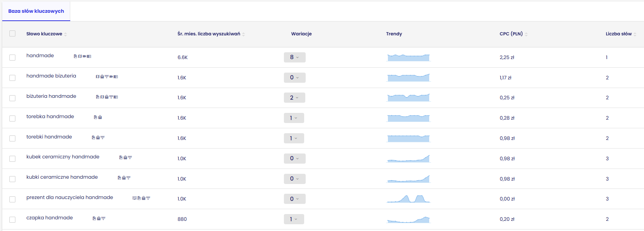Expand variations dropdown in czapka handmade row

294,219
